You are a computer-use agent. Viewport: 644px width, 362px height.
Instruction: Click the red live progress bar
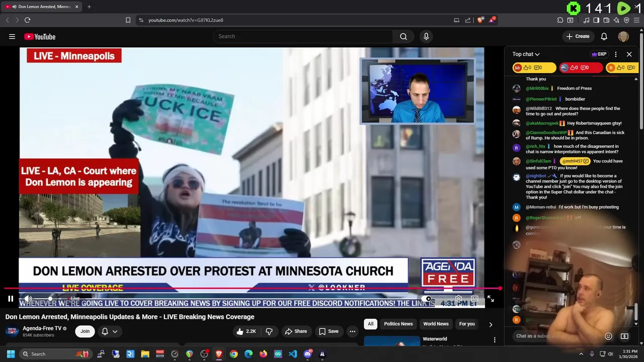pos(253,289)
